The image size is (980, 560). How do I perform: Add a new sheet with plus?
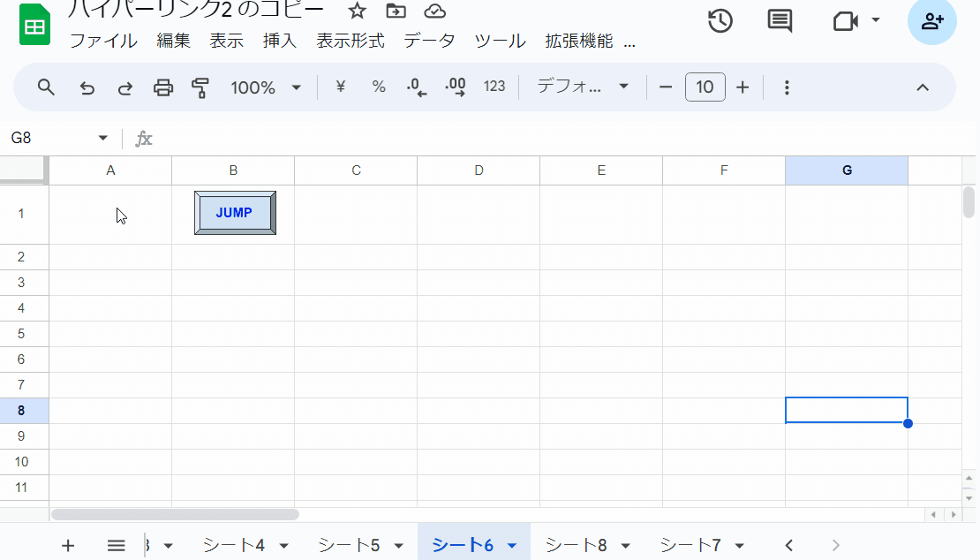[x=68, y=546]
